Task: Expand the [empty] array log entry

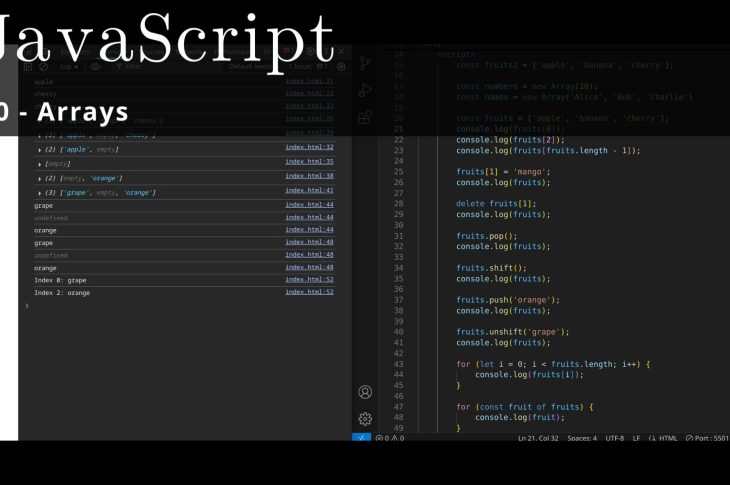Action: click(x=40, y=163)
